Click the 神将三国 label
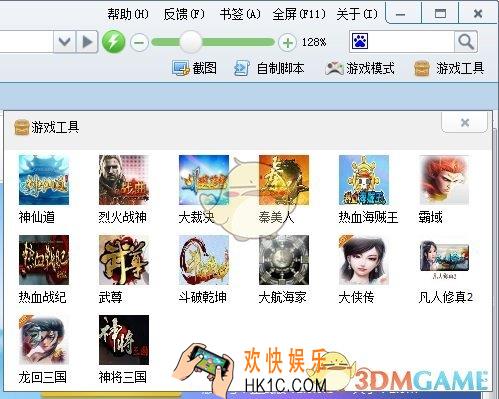 click(123, 377)
